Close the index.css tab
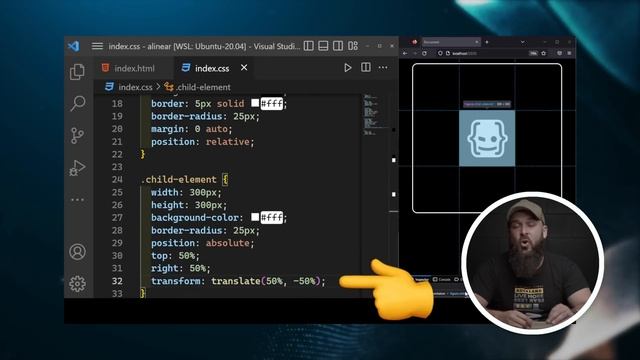 point(244,67)
